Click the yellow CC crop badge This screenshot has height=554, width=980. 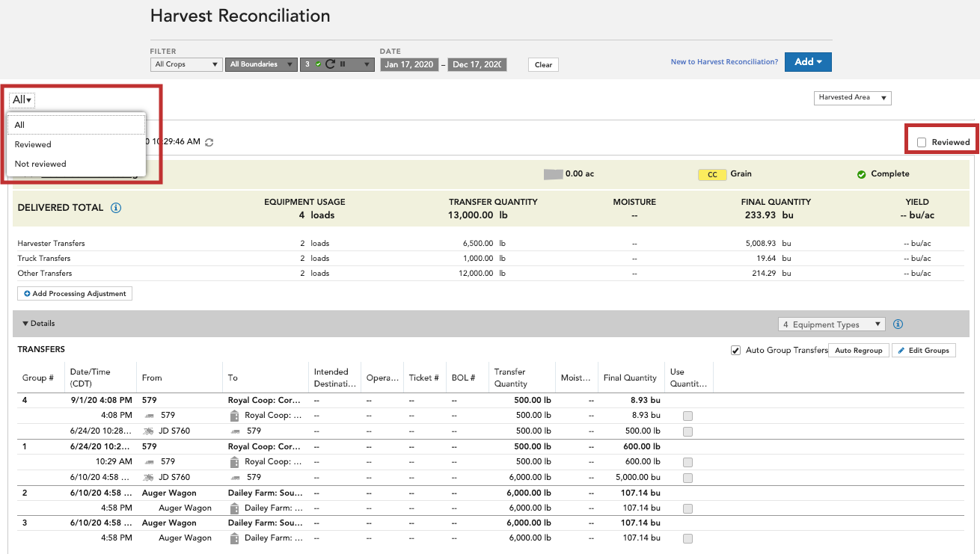712,175
